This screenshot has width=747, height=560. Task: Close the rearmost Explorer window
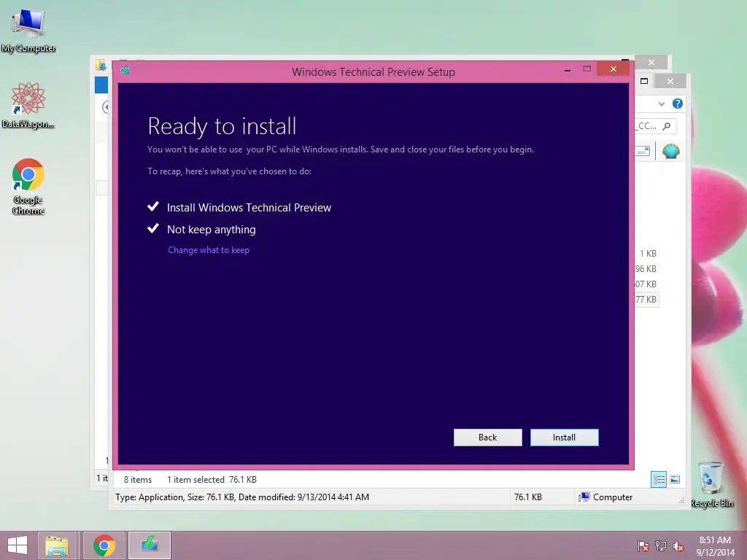[x=651, y=63]
